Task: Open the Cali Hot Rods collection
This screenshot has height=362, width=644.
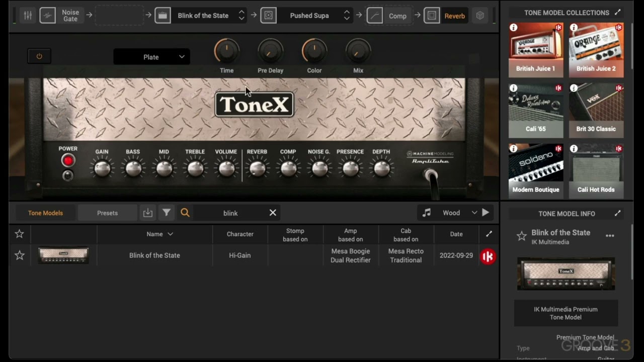Action: tap(596, 171)
